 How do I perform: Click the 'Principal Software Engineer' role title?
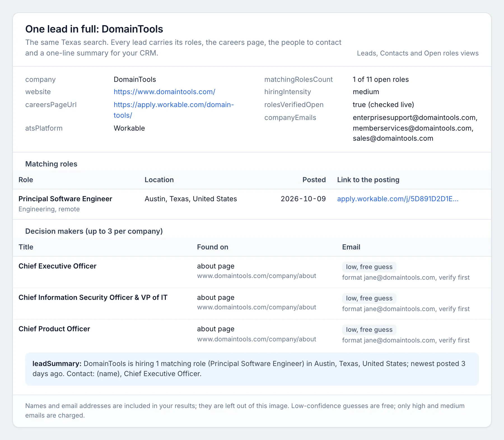coord(65,199)
